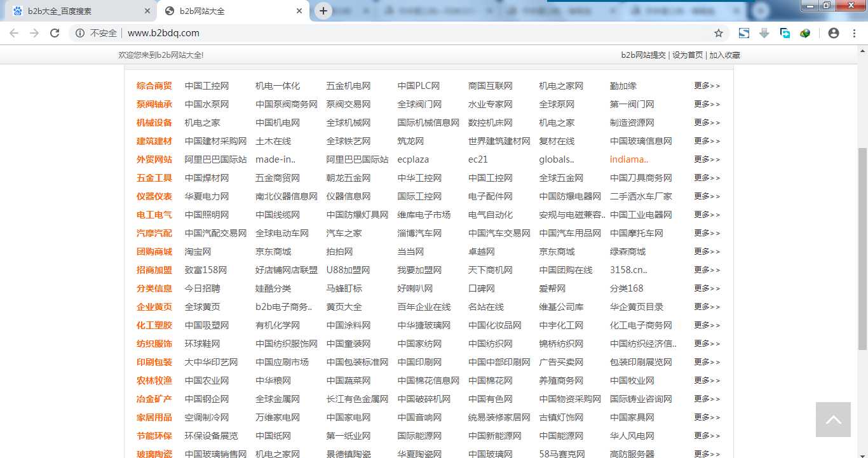
Task: Click the address bar URL www.b2bdq.com
Action: coord(163,33)
